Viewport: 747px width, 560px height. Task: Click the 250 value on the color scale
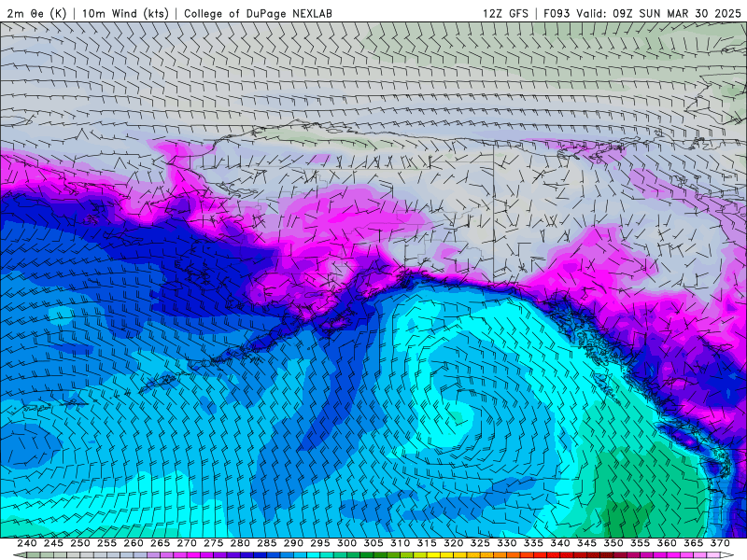pyautogui.click(x=80, y=543)
